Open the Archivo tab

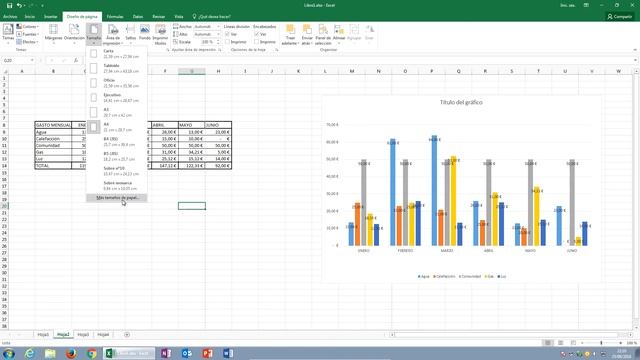10,17
